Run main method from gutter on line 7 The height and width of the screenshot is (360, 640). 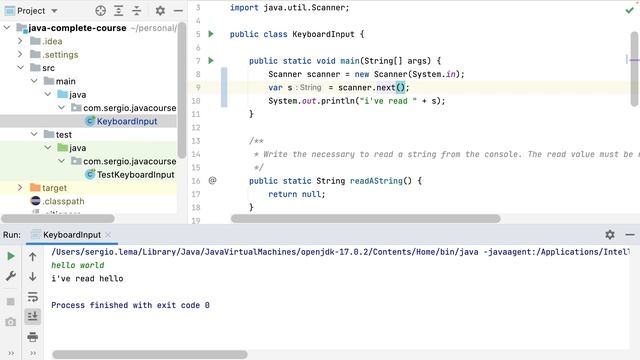coord(211,61)
